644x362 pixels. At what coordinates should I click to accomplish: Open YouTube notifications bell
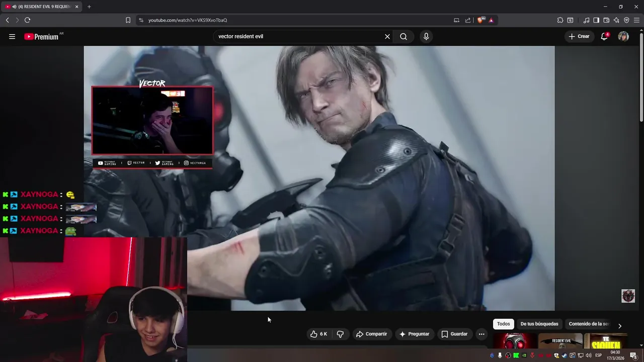tap(604, 36)
